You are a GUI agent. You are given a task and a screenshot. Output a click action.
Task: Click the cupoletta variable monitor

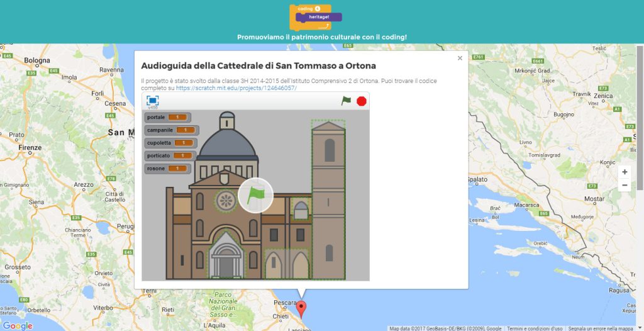[x=170, y=143]
